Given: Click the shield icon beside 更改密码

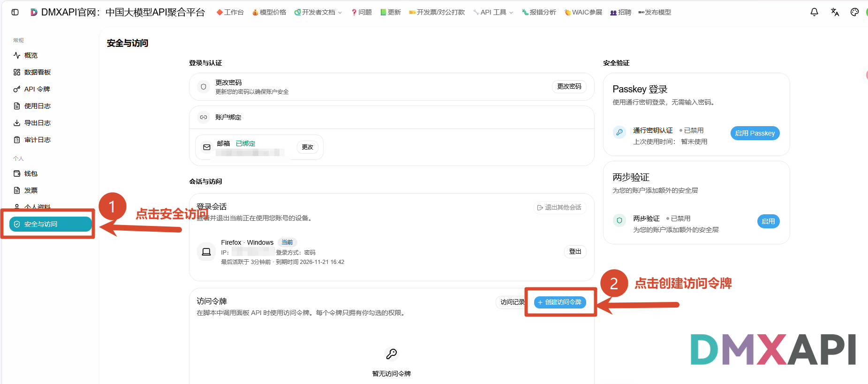Looking at the screenshot, I should tap(204, 87).
